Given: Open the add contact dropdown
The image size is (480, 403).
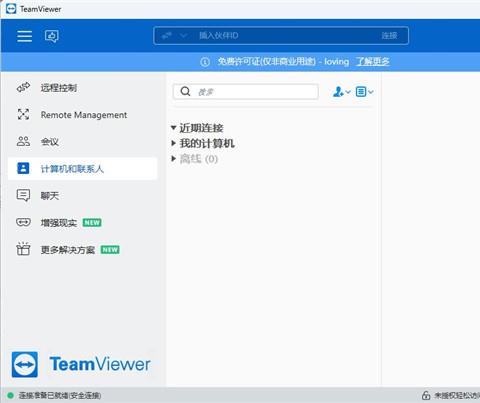Looking at the screenshot, I should [x=342, y=91].
